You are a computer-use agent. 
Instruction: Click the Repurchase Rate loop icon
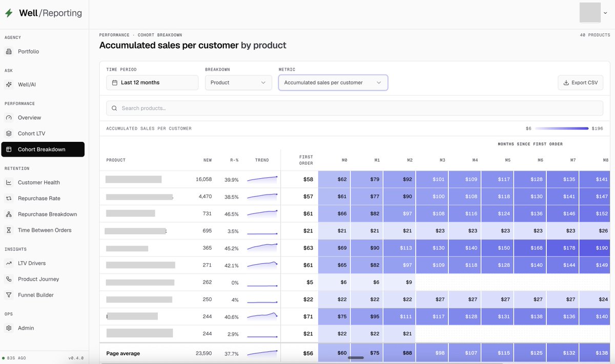tap(8, 199)
